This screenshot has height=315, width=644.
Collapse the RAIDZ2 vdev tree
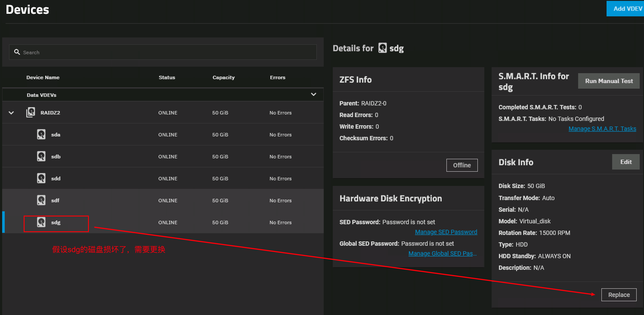pos(11,113)
